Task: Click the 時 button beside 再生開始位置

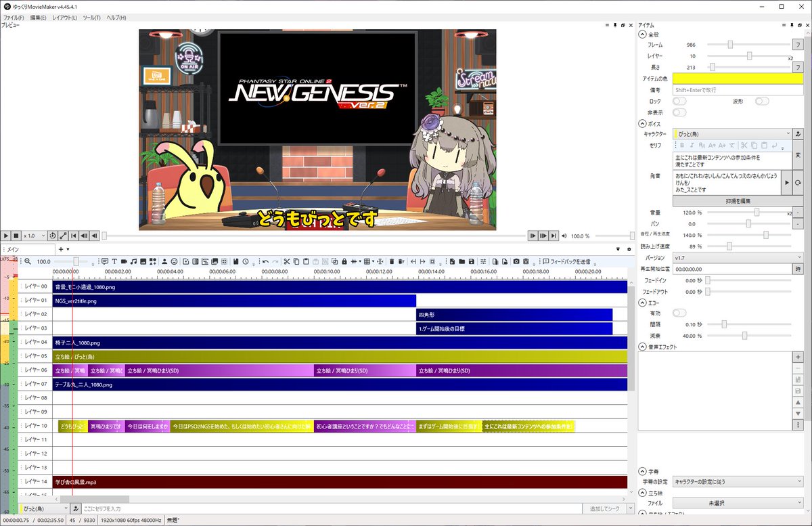Action: pyautogui.click(x=798, y=269)
